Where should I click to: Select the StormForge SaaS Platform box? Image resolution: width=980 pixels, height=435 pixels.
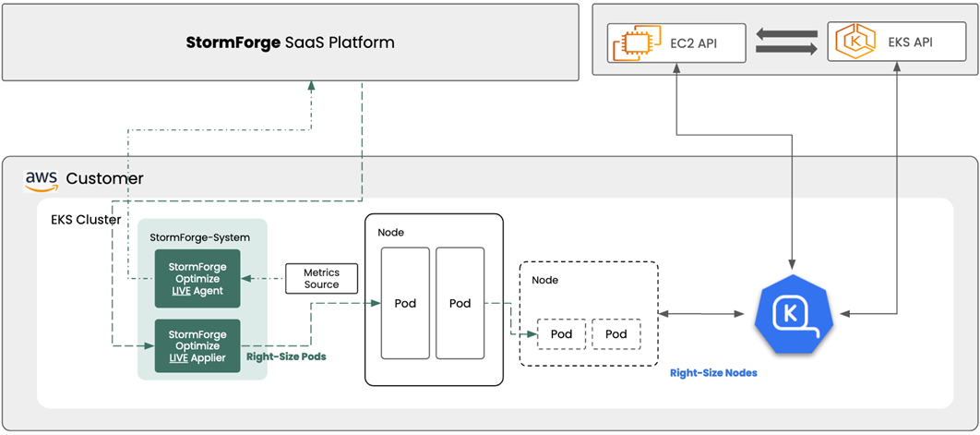tap(291, 42)
